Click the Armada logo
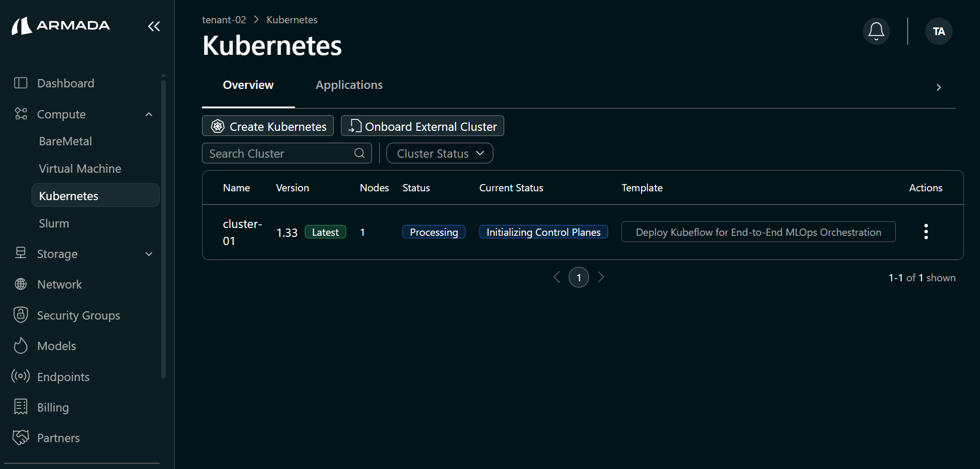 (61, 26)
